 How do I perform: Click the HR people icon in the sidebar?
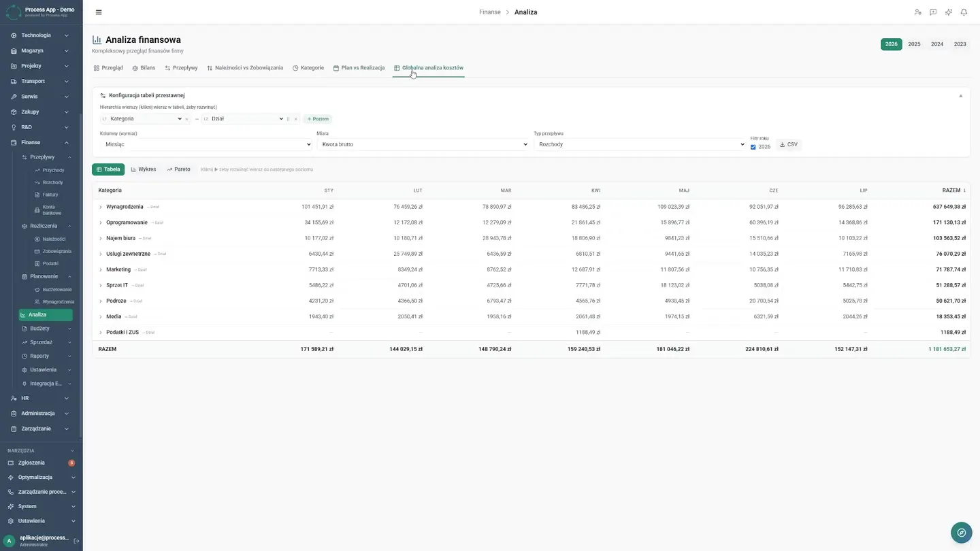coord(14,398)
